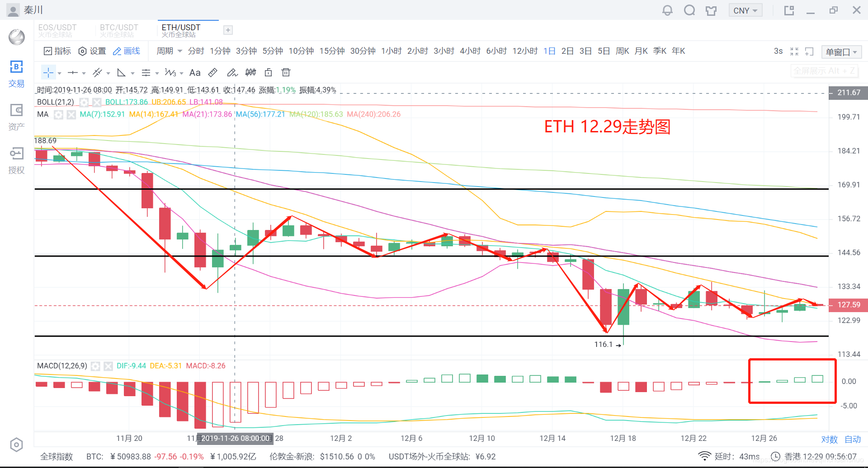Click the add window icon
The width and height of the screenshot is (868, 468).
point(809,51)
